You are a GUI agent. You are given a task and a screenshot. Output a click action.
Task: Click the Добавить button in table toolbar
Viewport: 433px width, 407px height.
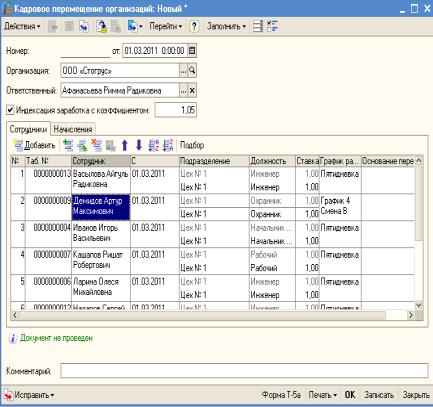(34, 145)
